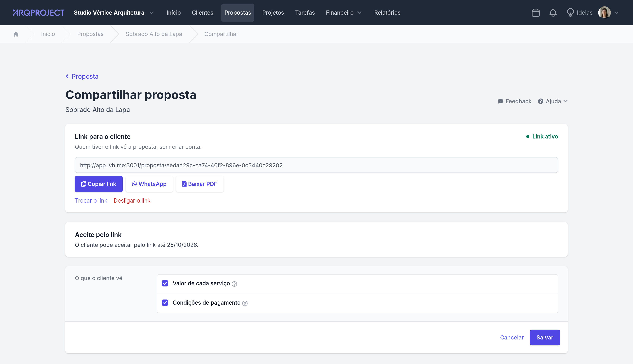Screen dimensions: 633x364
Task: Click Início in the breadcrumb
Action: [x=48, y=34]
